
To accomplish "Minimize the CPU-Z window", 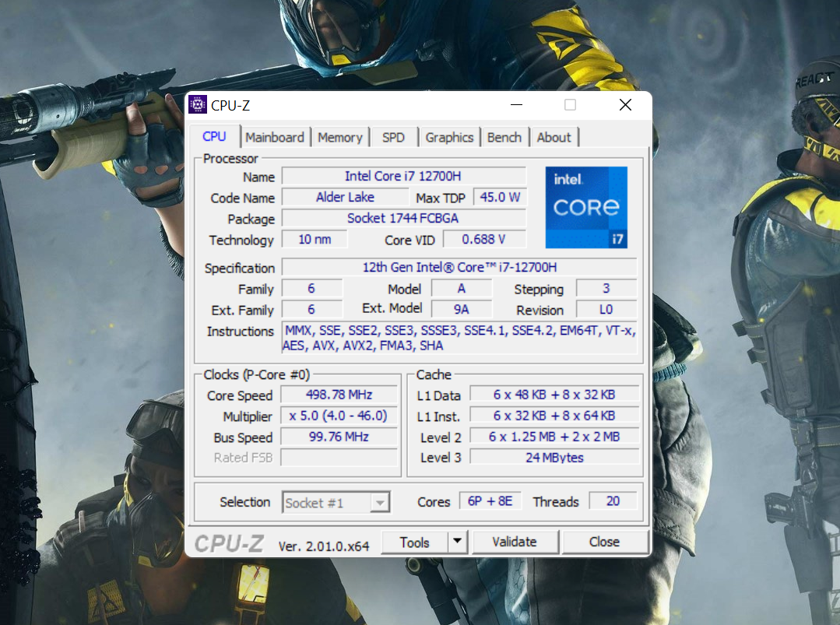I will 517,105.
